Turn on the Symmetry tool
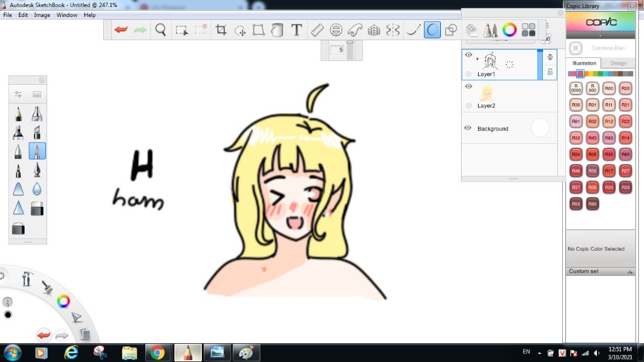This screenshot has width=644, height=362. point(393,30)
